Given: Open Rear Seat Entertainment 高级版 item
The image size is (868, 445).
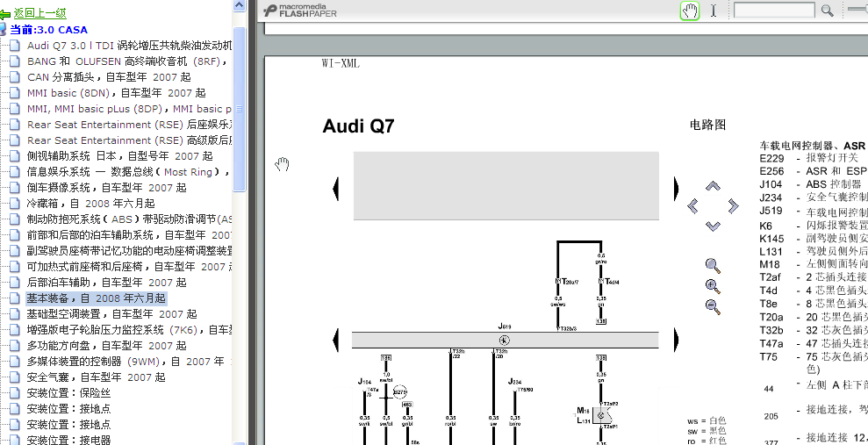Looking at the screenshot, I should [x=130, y=140].
